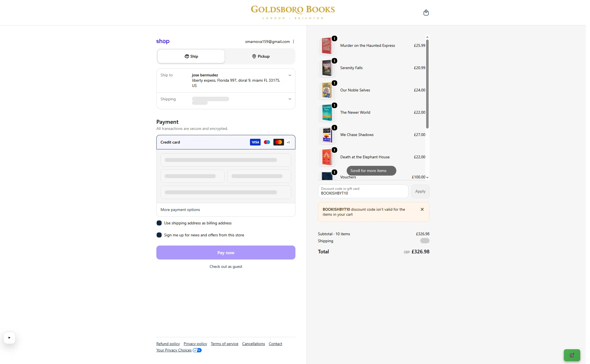Click the Mastercard icon
The image size is (590, 364).
click(x=278, y=142)
